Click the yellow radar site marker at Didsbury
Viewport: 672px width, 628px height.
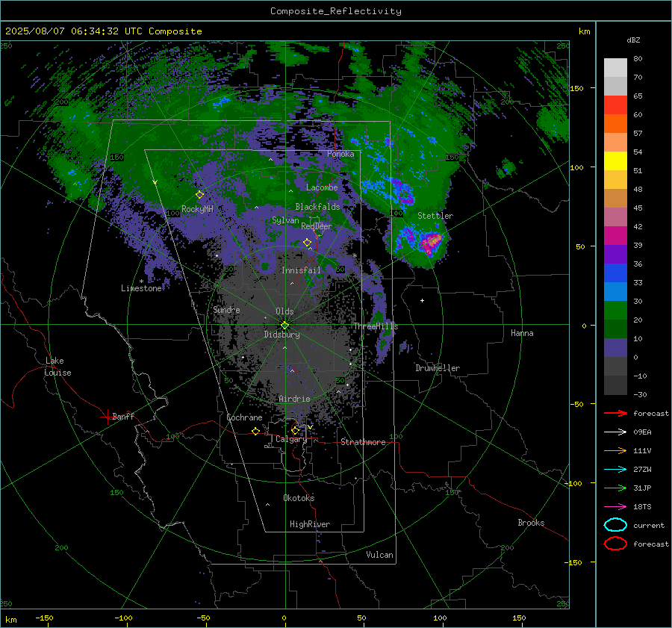click(285, 326)
